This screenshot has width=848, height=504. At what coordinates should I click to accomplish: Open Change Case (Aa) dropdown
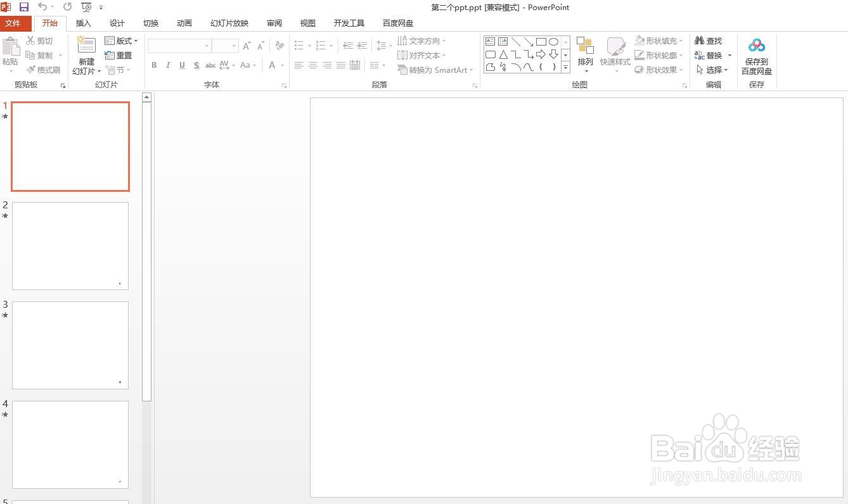pos(248,65)
